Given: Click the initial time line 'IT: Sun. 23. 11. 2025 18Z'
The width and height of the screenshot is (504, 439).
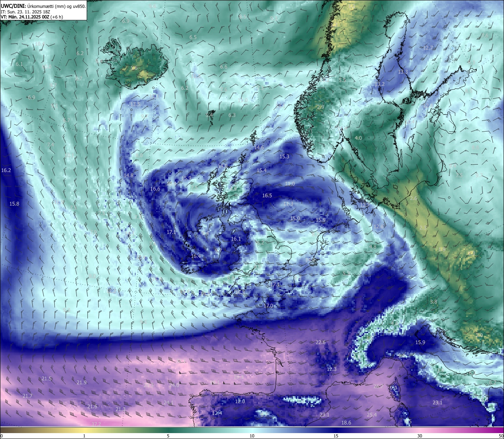Looking at the screenshot, I should click(25, 12).
